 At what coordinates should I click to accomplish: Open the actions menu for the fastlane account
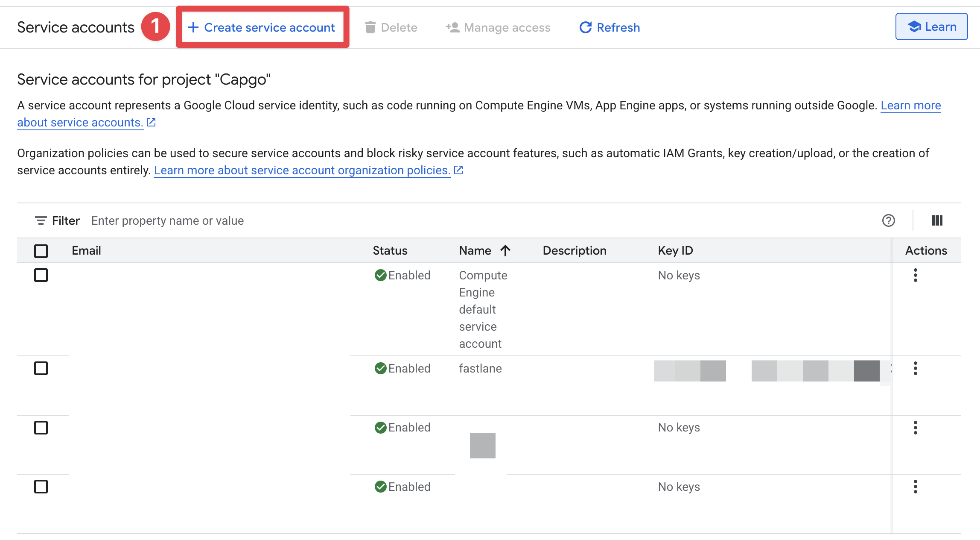point(916,369)
